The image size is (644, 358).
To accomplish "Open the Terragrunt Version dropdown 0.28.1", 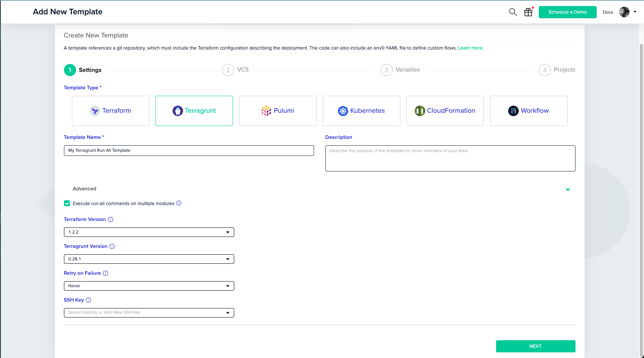I will 149,259.
